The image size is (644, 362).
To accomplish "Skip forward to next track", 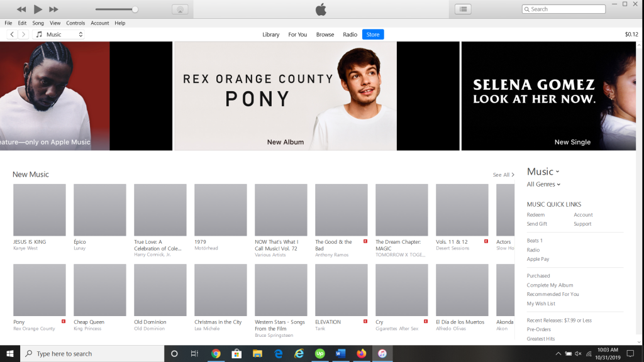I will 53,9.
